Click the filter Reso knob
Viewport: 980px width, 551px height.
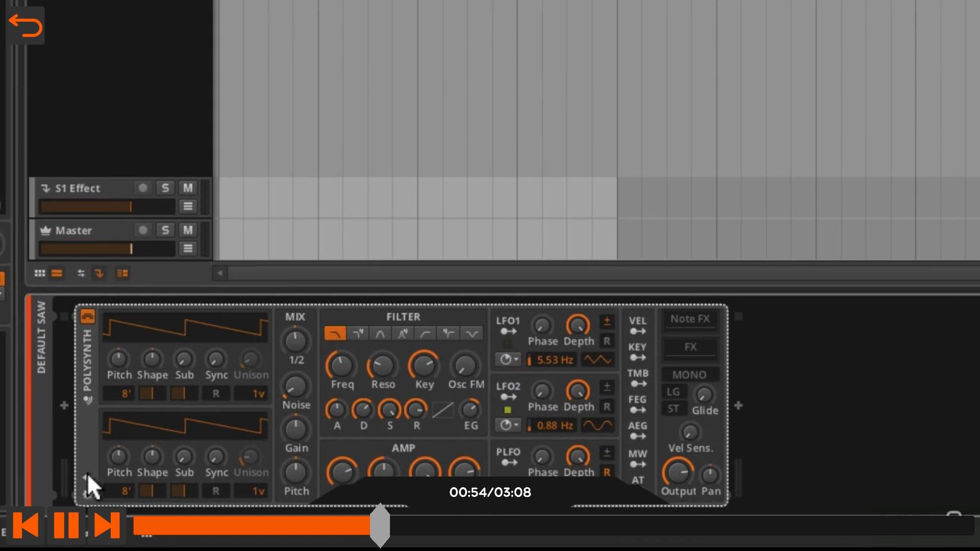coord(382,365)
